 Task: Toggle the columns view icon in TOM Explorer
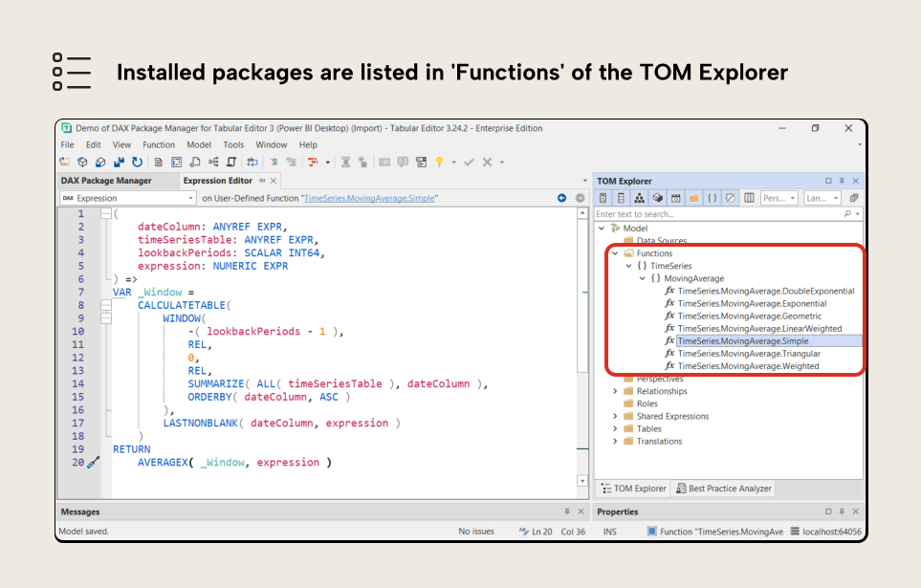[750, 198]
